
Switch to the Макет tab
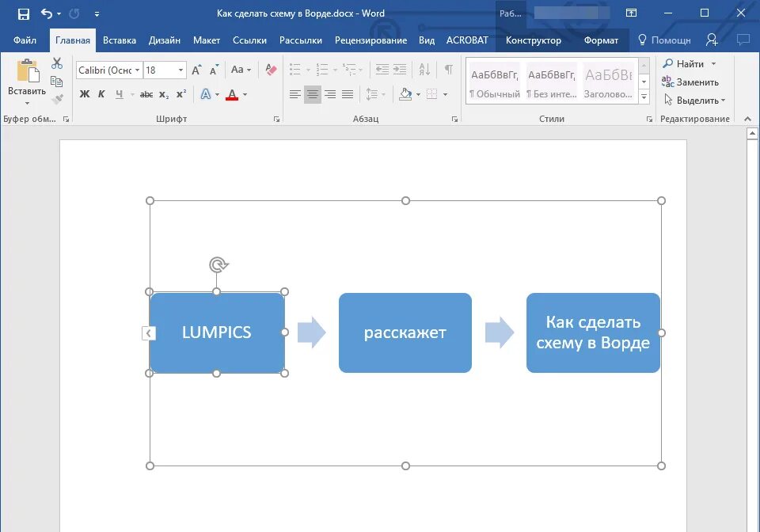[x=207, y=40]
